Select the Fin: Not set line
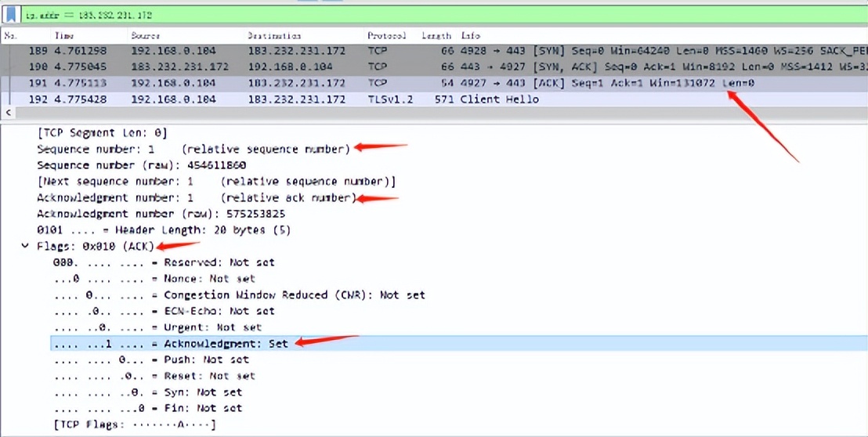Viewport: 868px width, 437px height. 148,408
